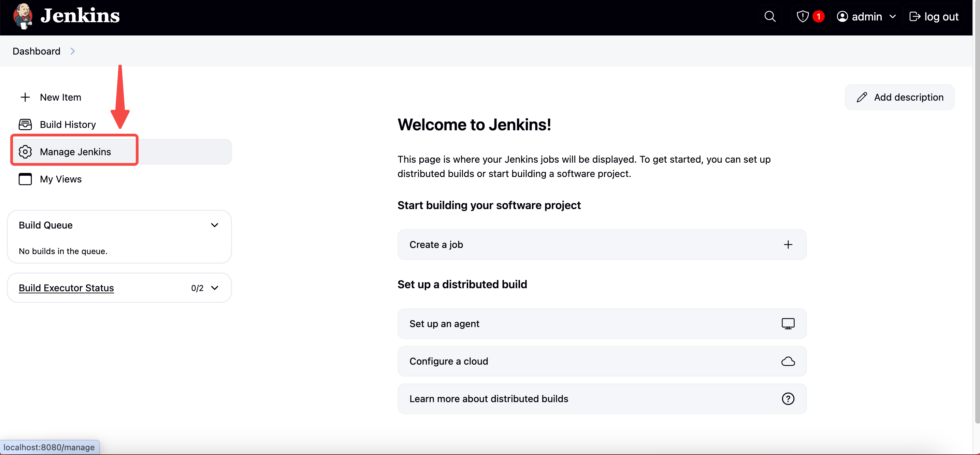Open the Build Executor Status link
The image size is (980, 455).
66,288
